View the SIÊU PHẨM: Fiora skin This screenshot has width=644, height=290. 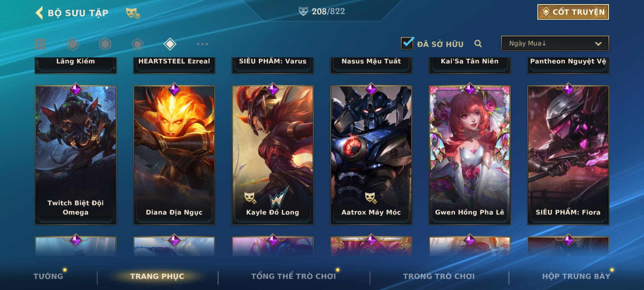pyautogui.click(x=568, y=155)
